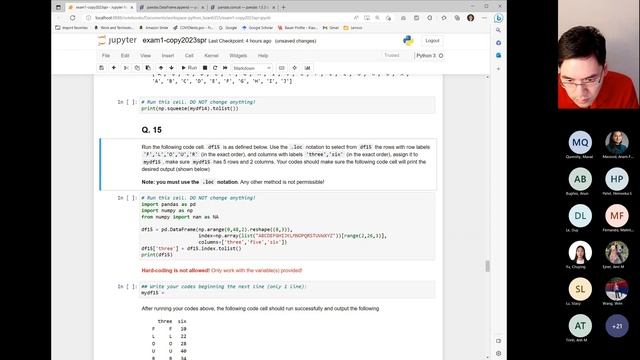This screenshot has width=640, height=360.
Task: Open Edge sidebar settings gear icon
Action: 498,353
